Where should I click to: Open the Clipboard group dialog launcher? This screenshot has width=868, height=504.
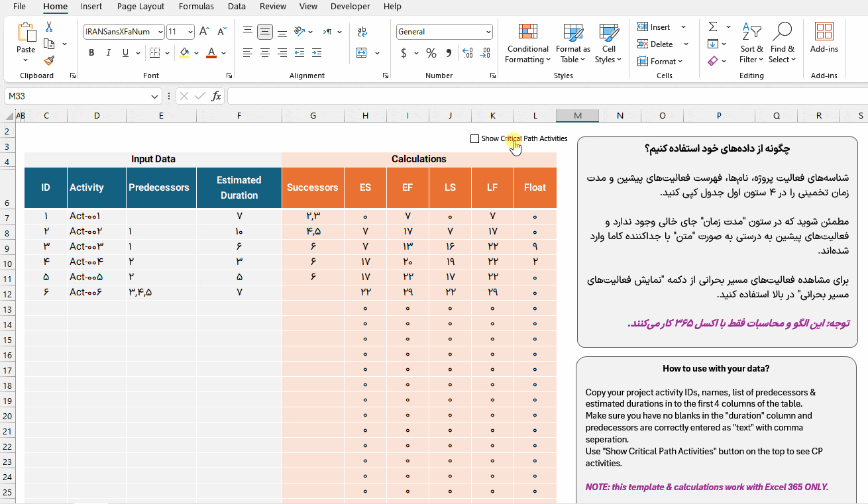point(73,76)
